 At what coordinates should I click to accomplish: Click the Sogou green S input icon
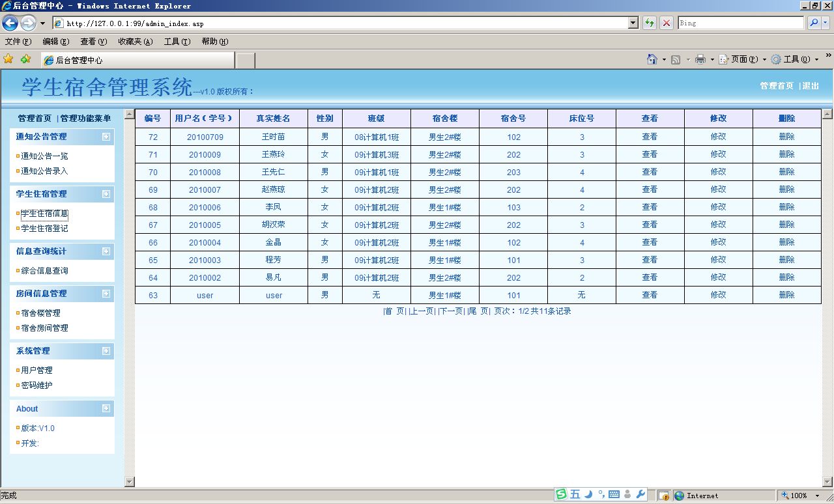(561, 494)
